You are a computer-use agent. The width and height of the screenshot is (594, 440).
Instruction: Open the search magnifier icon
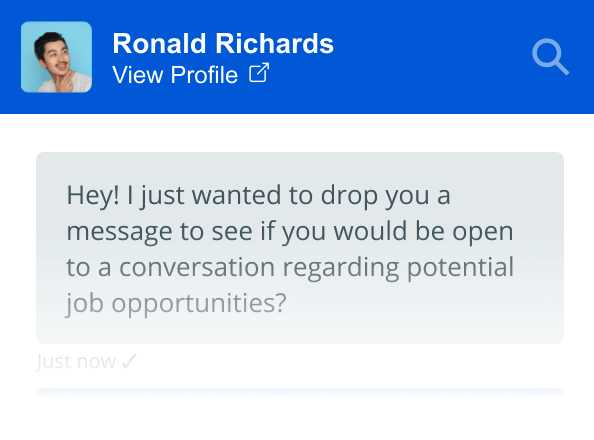(x=550, y=57)
